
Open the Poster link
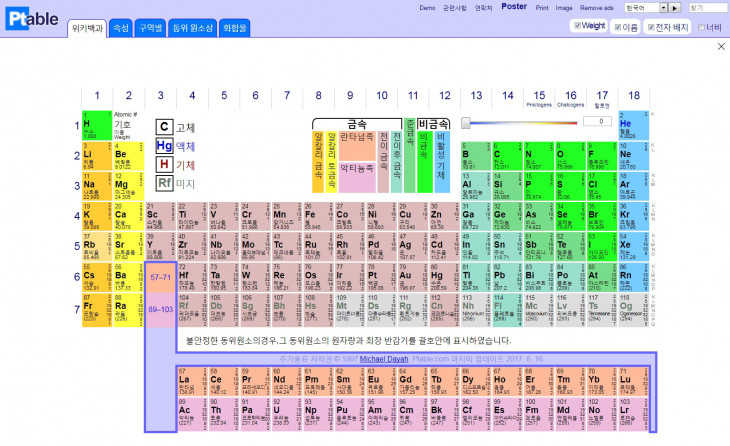coord(514,6)
